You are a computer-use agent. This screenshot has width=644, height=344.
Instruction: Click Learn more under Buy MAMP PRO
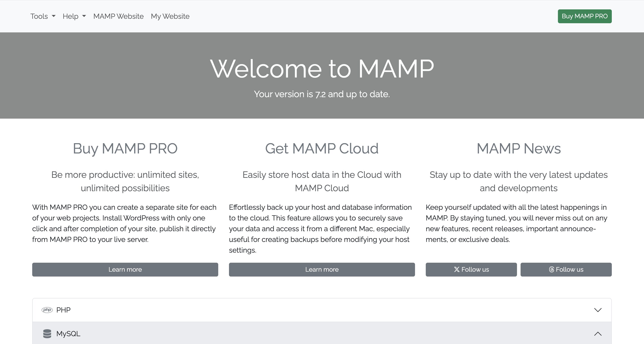click(125, 269)
